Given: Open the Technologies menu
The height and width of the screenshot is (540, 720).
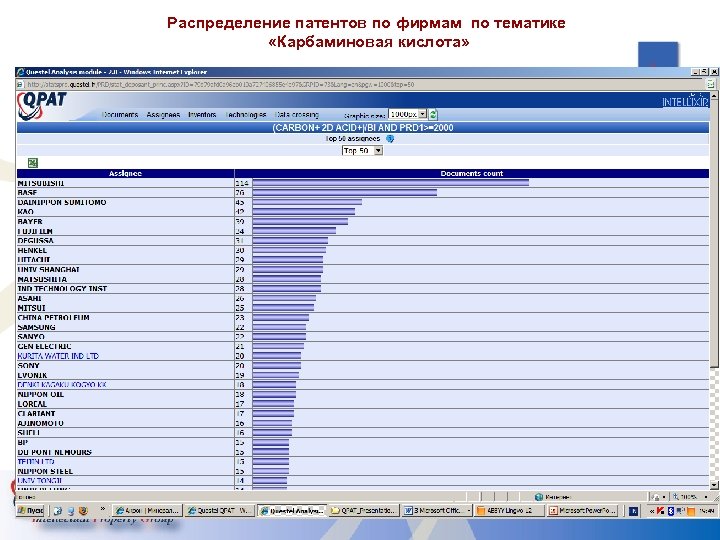Looking at the screenshot, I should (246, 114).
